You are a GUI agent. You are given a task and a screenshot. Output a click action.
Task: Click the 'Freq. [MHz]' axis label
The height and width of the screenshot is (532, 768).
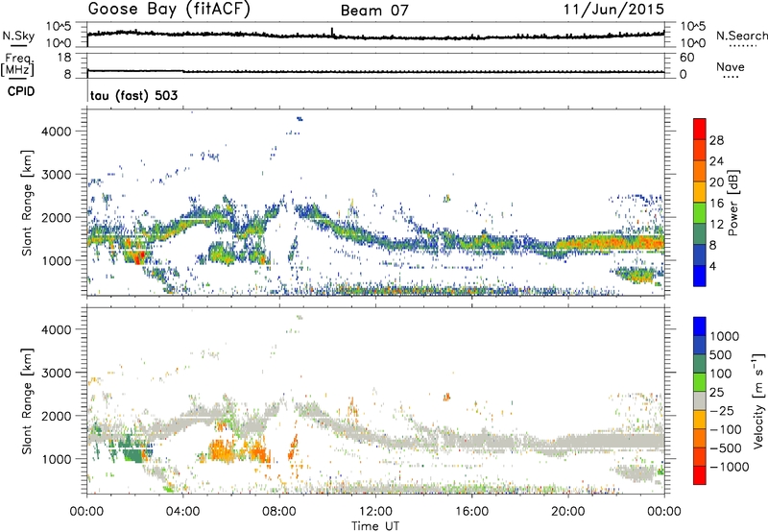17,64
